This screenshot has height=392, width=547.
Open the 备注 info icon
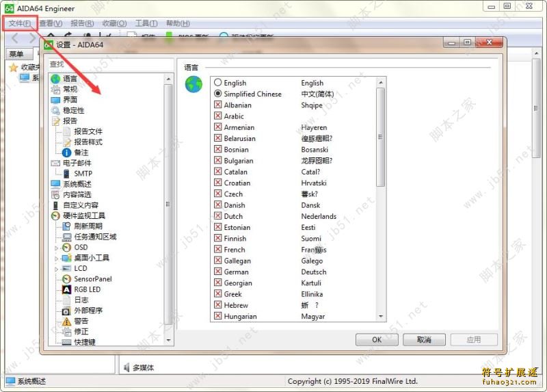pyautogui.click(x=66, y=153)
